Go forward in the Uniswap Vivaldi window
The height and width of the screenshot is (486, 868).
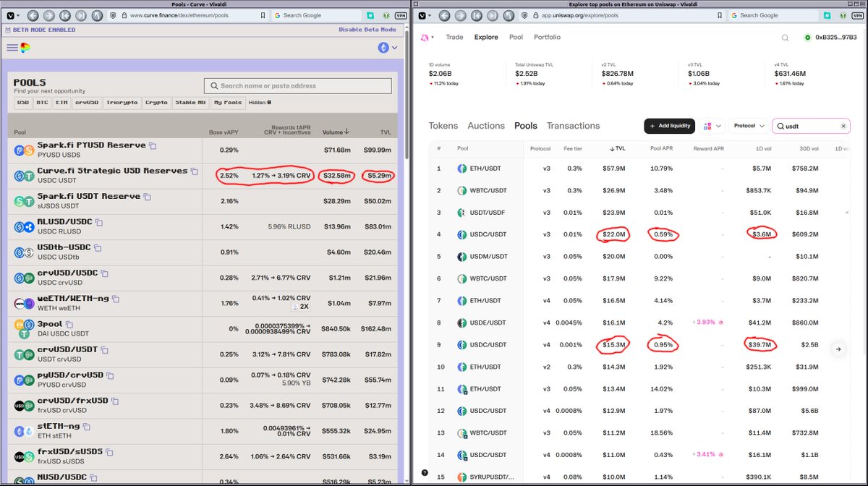(459, 15)
